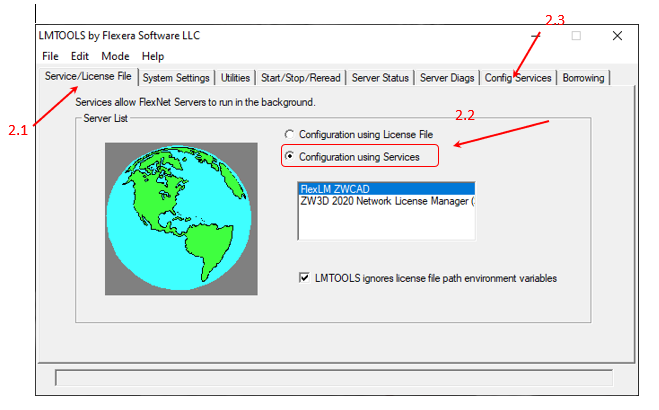Screen dimensions: 659x410
Task: Open the File menu
Action: click(x=50, y=56)
